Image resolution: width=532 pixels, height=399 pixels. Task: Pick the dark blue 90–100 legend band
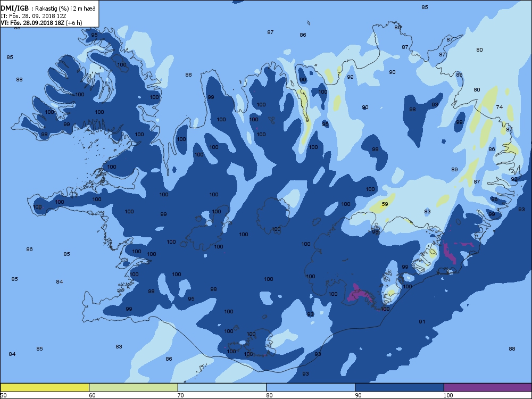pos(400,387)
